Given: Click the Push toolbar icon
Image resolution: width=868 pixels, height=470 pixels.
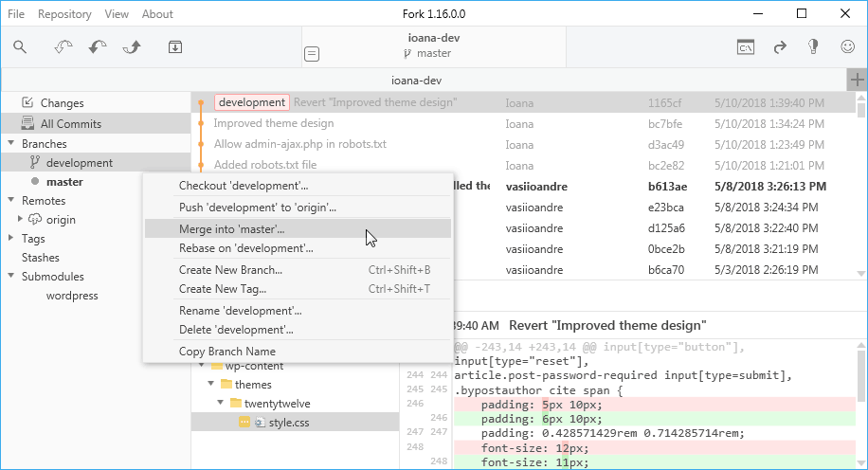Looking at the screenshot, I should tap(132, 47).
